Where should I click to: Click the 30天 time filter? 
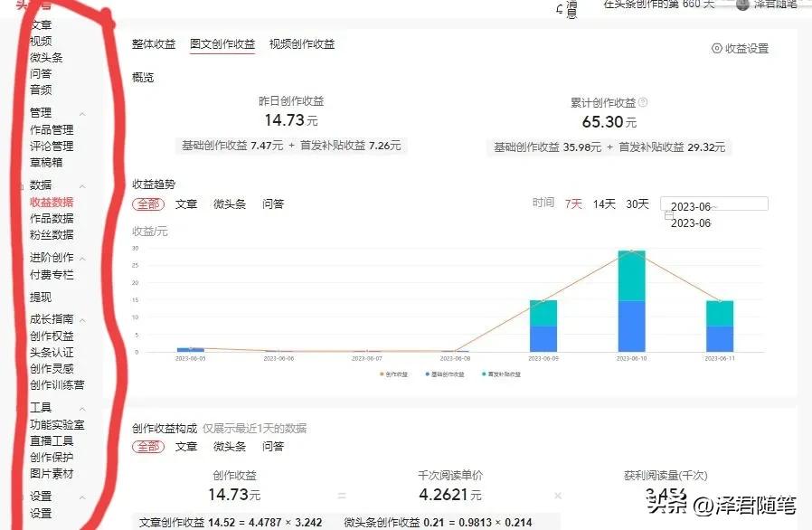click(x=636, y=204)
